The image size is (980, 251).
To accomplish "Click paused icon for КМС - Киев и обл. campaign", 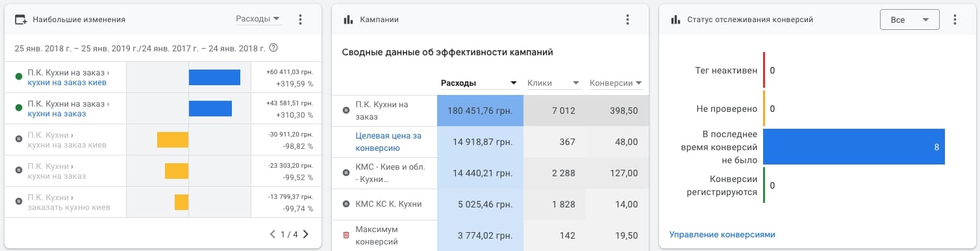I will click(346, 173).
